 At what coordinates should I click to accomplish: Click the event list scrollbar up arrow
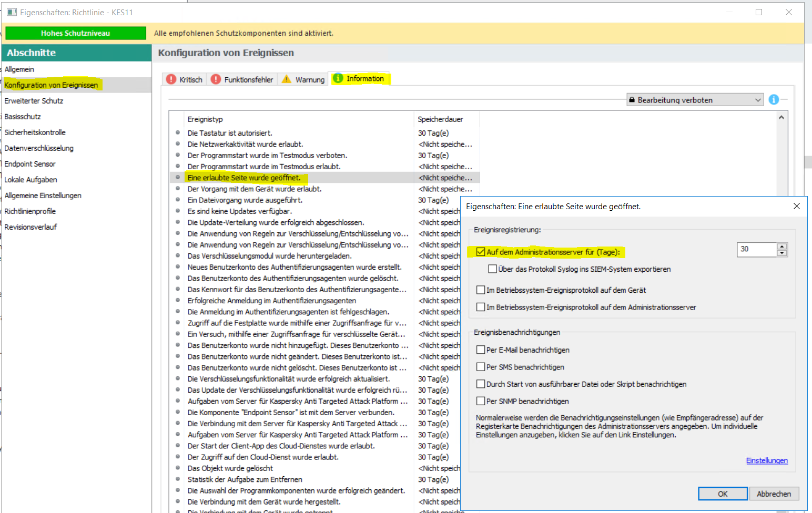pos(781,118)
